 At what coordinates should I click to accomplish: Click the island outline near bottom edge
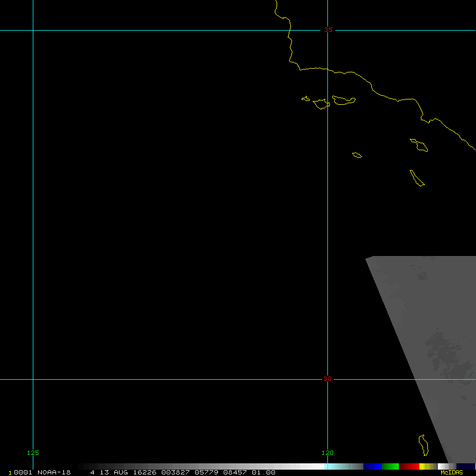pyautogui.click(x=423, y=445)
